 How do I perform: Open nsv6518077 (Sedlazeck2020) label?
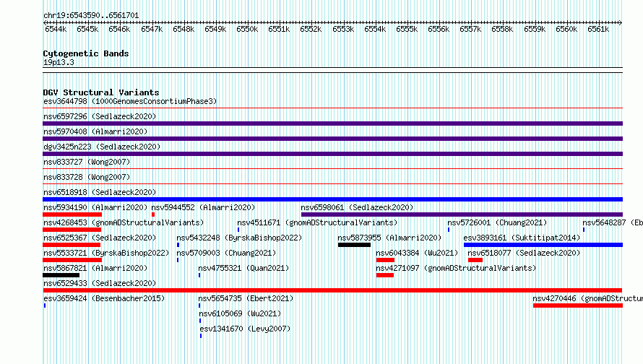click(524, 253)
